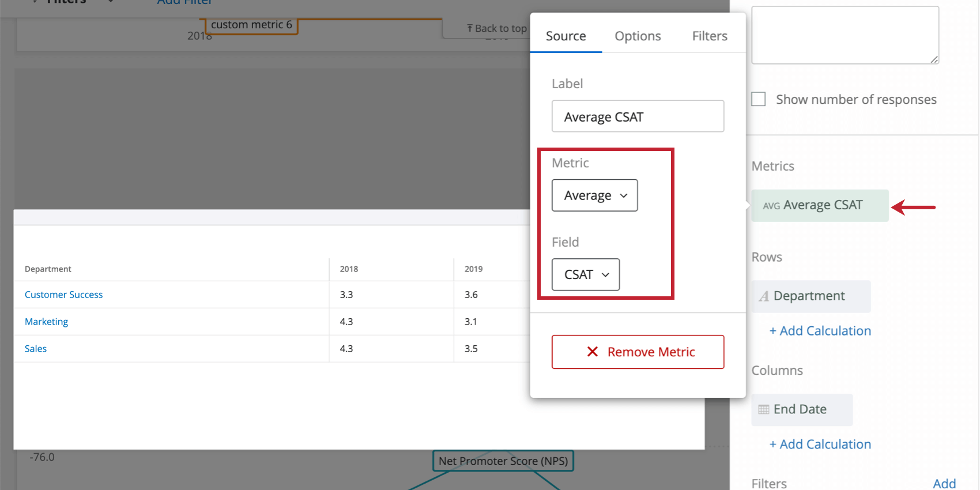Switch to the Filters tab
Screen dimensions: 980x490
[710, 36]
